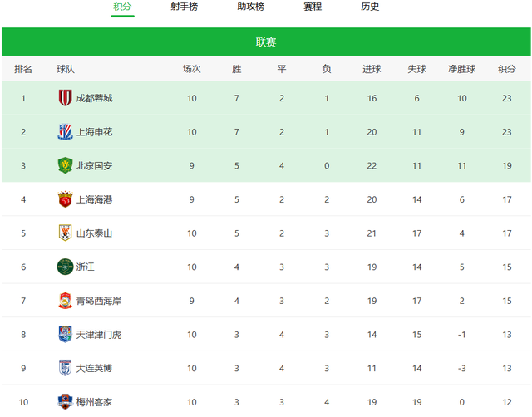The image size is (532, 417).
Task: Click the Shandong Taishan (山东泰山) club logo
Action: (65, 233)
